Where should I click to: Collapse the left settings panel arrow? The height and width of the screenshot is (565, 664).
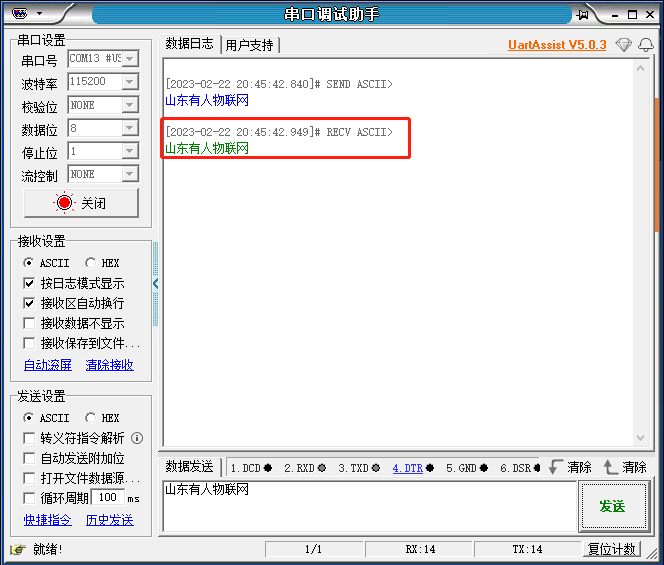[155, 283]
